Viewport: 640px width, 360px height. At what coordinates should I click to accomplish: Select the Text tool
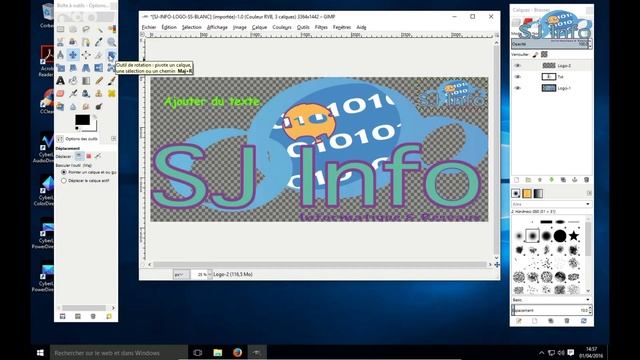(60, 80)
